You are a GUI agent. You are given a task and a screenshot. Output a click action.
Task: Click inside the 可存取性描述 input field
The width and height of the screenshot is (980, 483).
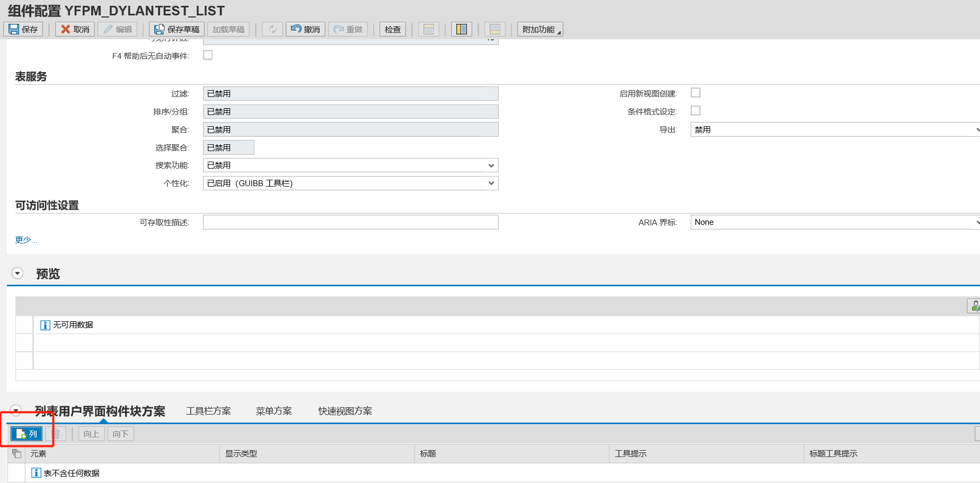[350, 222]
